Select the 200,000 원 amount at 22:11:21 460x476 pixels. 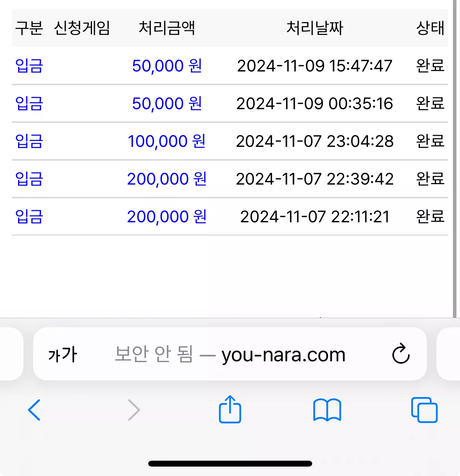tap(167, 216)
